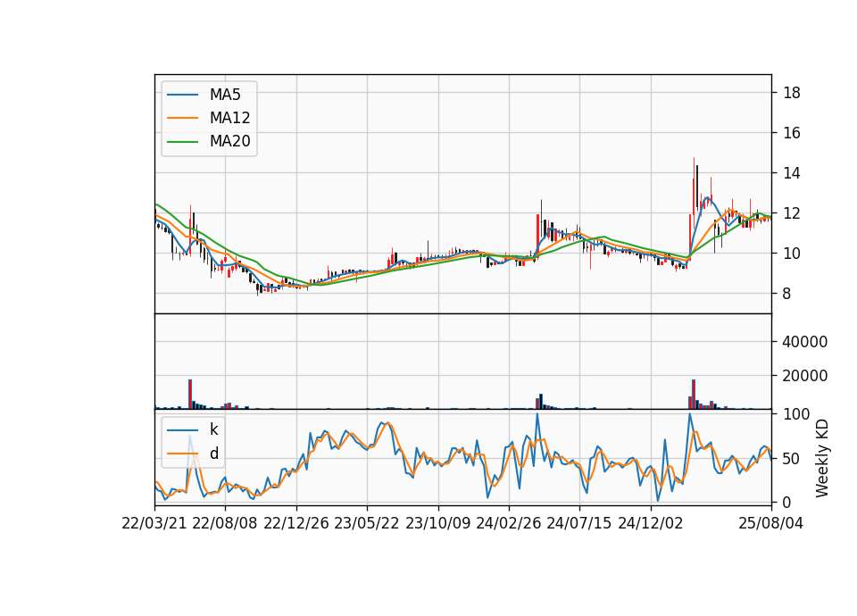Click the volume axis value 20000
Viewport: 857px width, 616px height.
tap(805, 376)
